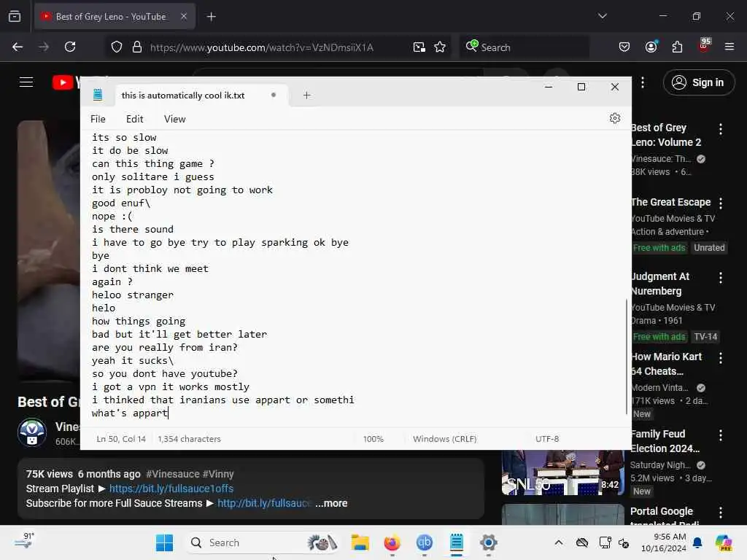
Task: Click the #Vinesauce hashtag
Action: click(x=172, y=474)
